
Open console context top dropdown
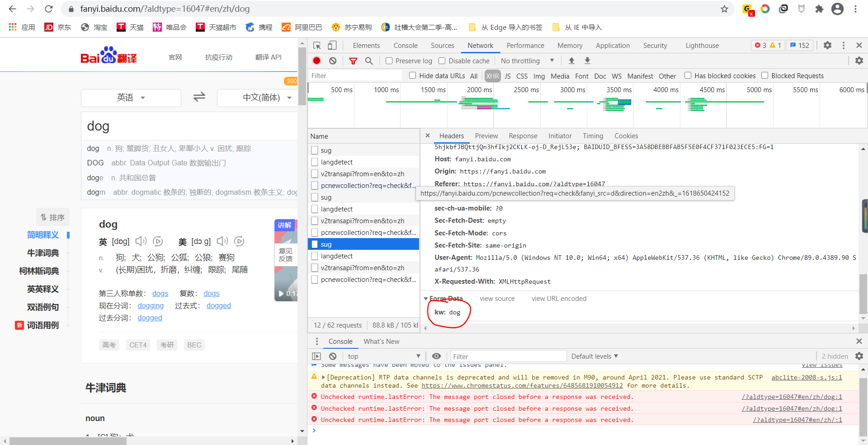tap(384, 356)
